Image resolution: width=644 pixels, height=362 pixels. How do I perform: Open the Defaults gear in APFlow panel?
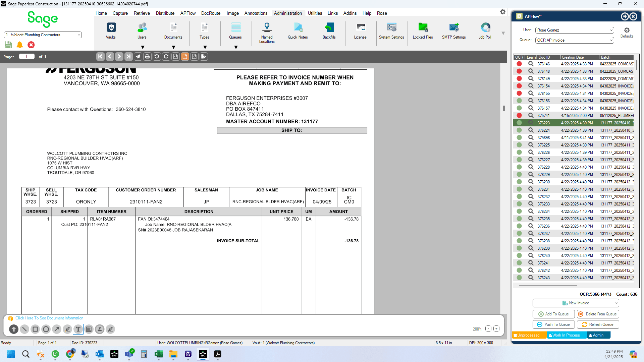(x=627, y=33)
